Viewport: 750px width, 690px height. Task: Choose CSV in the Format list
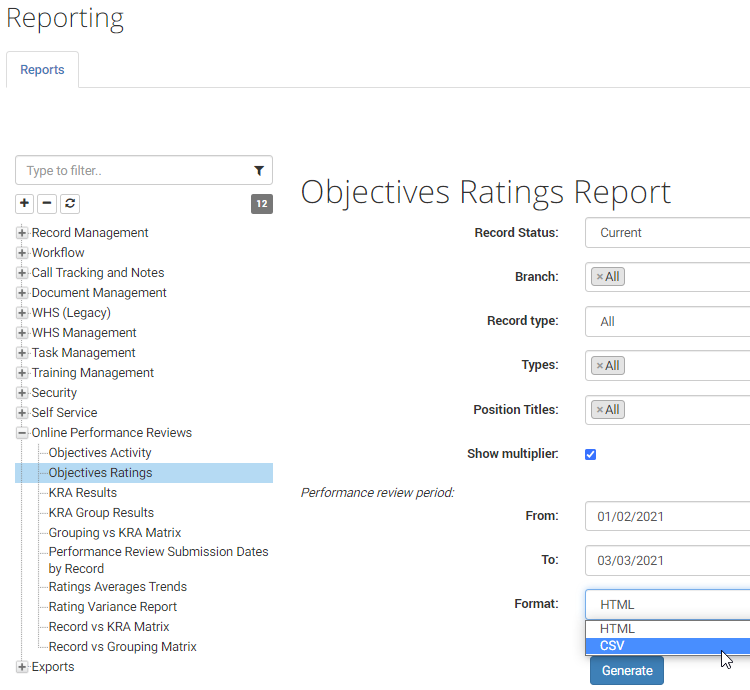(x=668, y=646)
